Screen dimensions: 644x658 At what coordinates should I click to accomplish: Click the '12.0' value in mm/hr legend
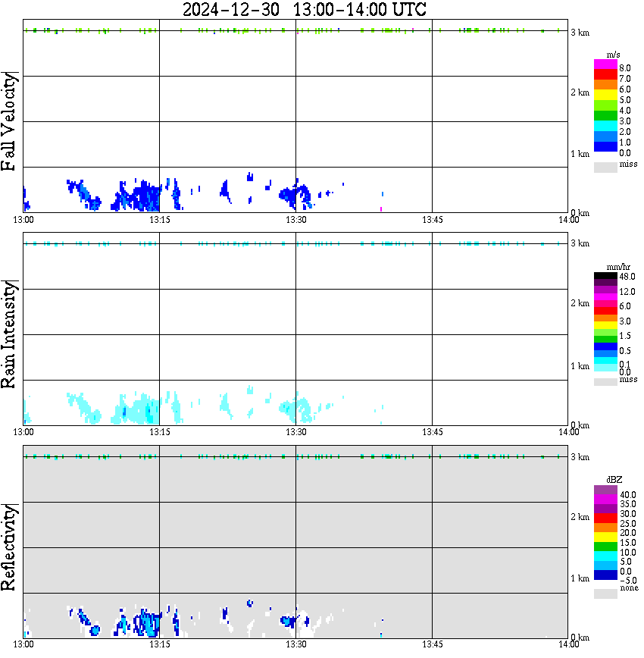[x=627, y=292]
